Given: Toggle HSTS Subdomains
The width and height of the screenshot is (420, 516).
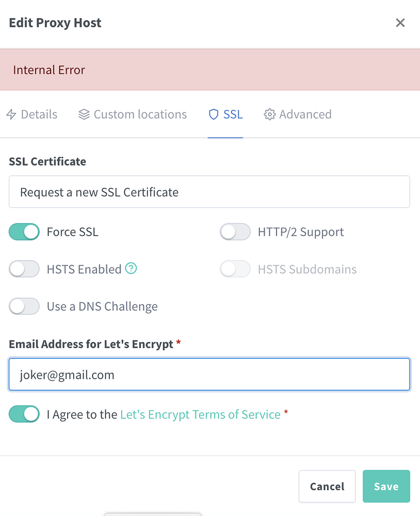Looking at the screenshot, I should coord(235,269).
